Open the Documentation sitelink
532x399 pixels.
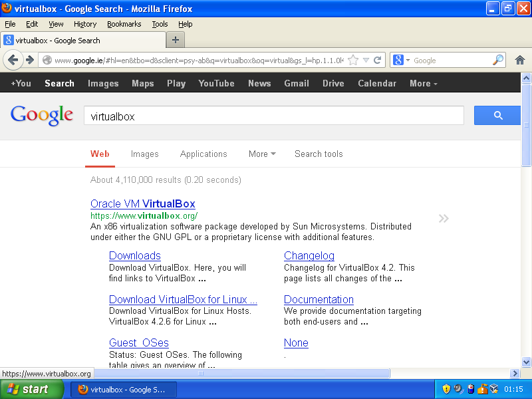click(x=319, y=300)
